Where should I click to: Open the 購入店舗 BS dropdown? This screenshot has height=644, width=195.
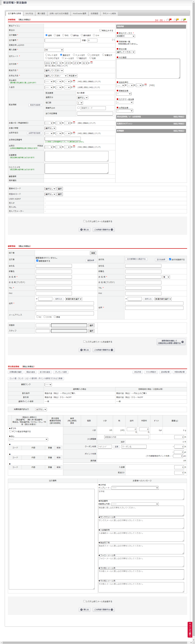point(54,50)
